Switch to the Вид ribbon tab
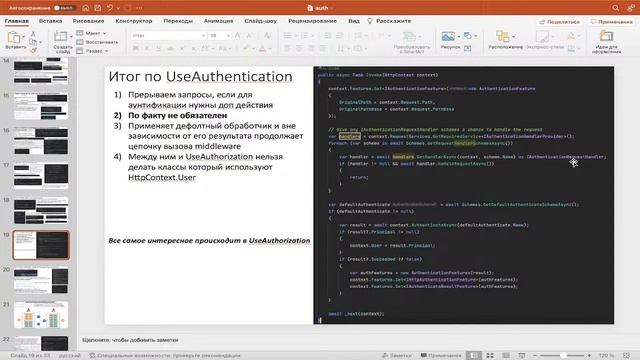 354,21
